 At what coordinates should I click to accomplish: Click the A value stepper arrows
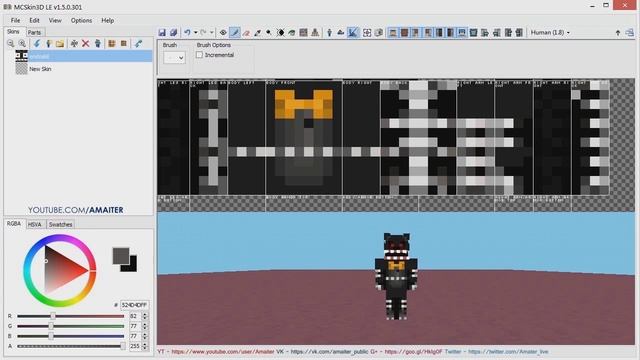pyautogui.click(x=144, y=346)
